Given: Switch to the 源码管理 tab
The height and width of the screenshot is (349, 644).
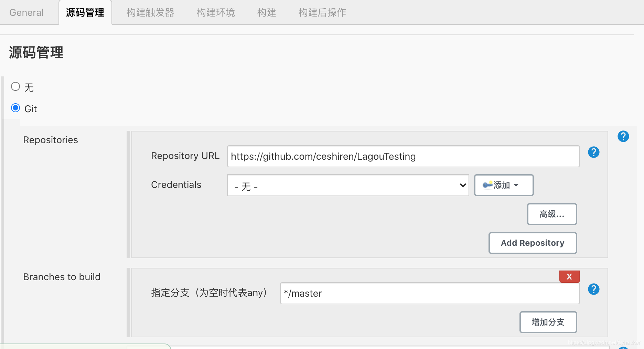Looking at the screenshot, I should point(85,13).
